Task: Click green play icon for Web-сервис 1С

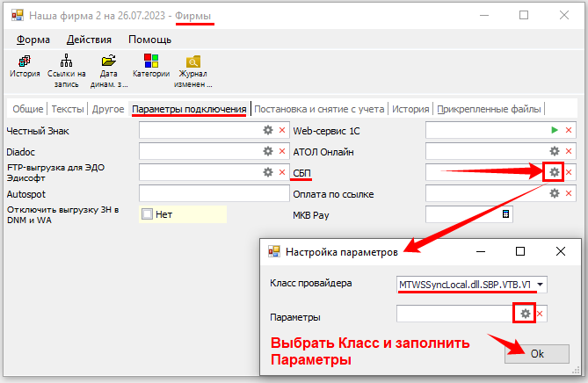Action: [554, 130]
